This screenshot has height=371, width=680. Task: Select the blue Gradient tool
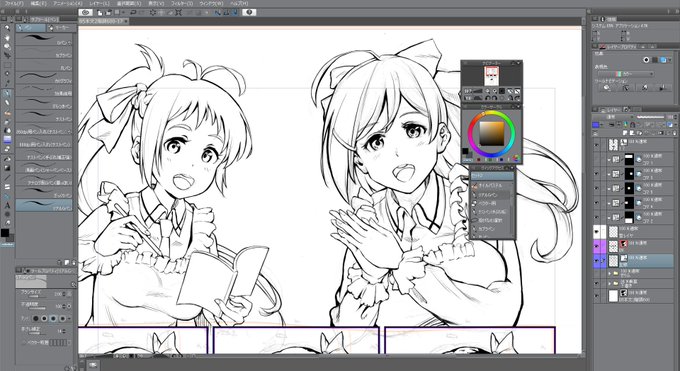click(x=7, y=140)
